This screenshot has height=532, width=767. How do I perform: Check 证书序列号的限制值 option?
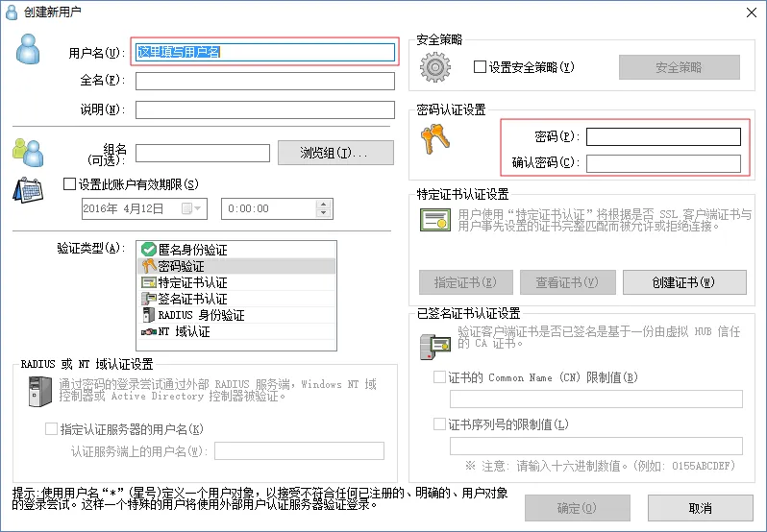[439, 424]
